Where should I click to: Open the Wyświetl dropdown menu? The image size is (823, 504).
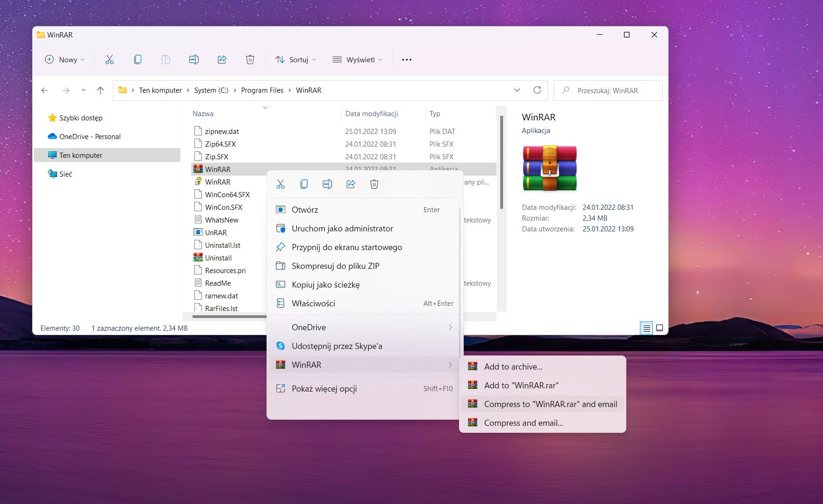click(357, 59)
